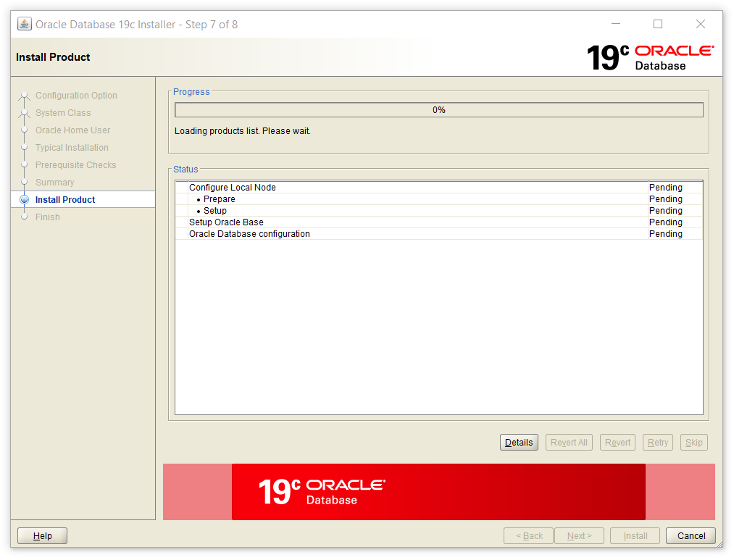Click the Java icon in the title bar
Viewport: 734px width, 560px height.
(x=25, y=24)
